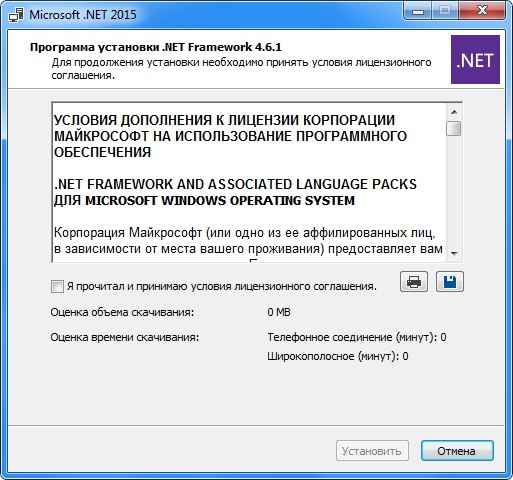Screen dimensions: 513x480
Task: Minimize the Microsoft .NET 2015 window
Action: (x=418, y=11)
